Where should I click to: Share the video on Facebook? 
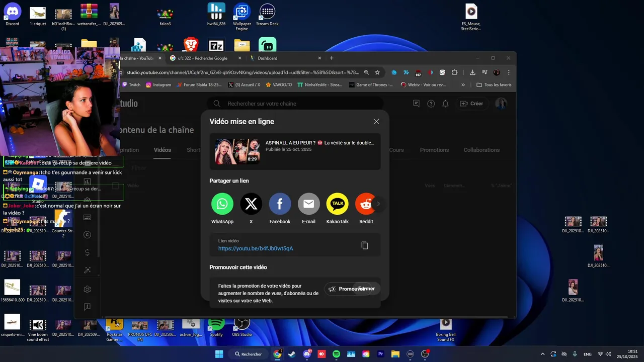(280, 204)
